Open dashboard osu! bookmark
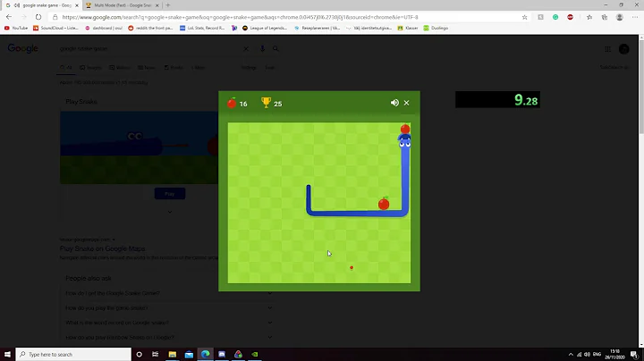 [104, 28]
